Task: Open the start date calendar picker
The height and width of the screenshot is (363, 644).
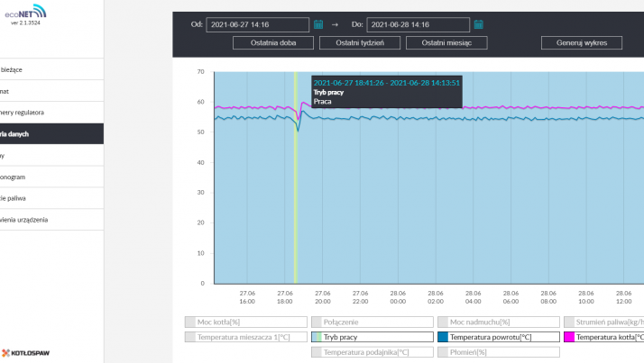Action: [318, 24]
